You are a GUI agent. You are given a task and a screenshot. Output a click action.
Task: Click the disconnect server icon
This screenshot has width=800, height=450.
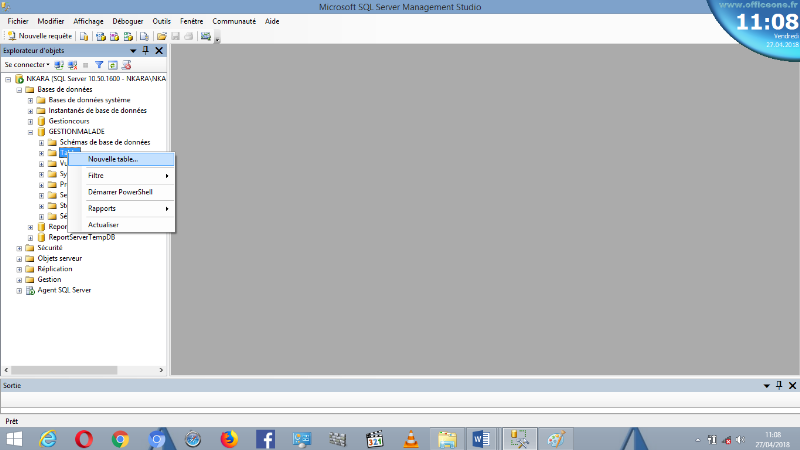point(72,65)
